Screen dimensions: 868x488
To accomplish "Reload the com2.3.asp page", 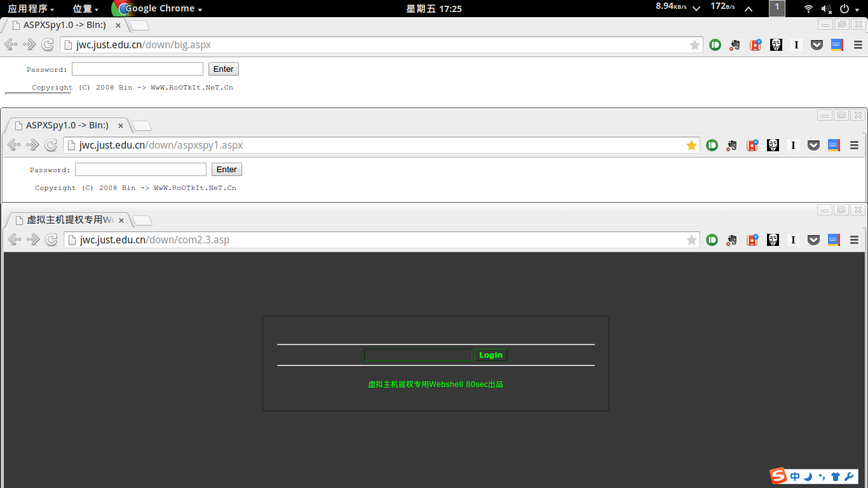I will pyautogui.click(x=51, y=240).
